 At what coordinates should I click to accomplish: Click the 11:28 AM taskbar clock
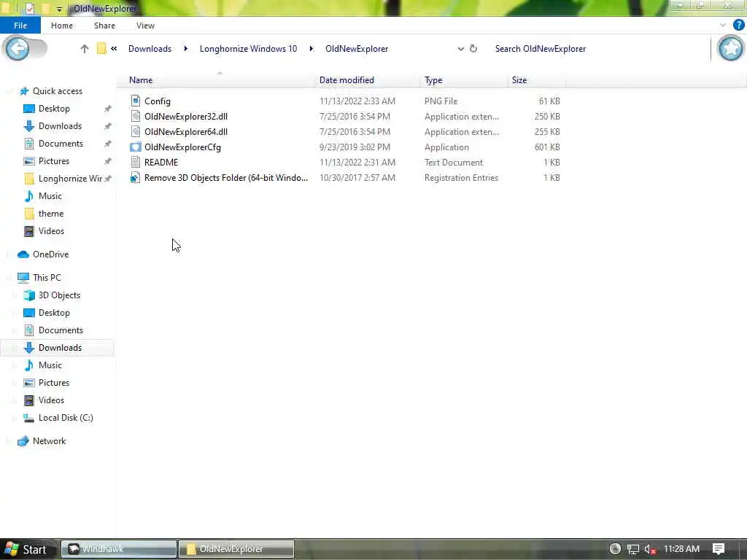click(x=681, y=549)
